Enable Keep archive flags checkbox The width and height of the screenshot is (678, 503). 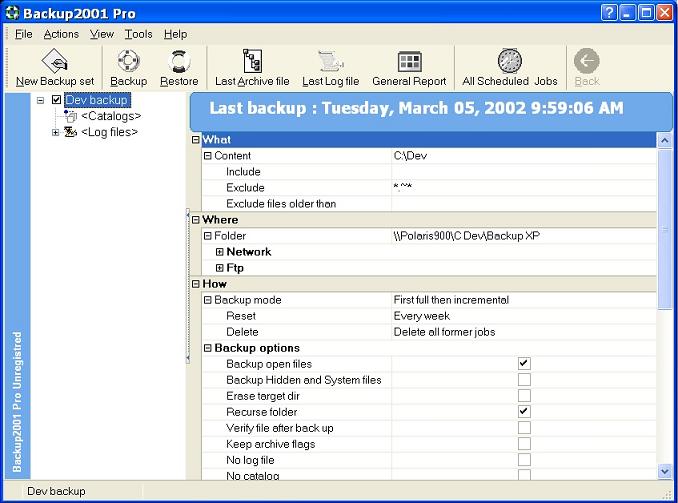[524, 444]
